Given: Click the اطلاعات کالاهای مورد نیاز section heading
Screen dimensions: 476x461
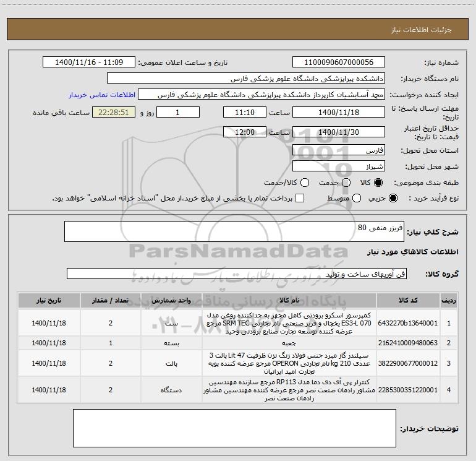Looking at the screenshot, I should click(413, 252).
